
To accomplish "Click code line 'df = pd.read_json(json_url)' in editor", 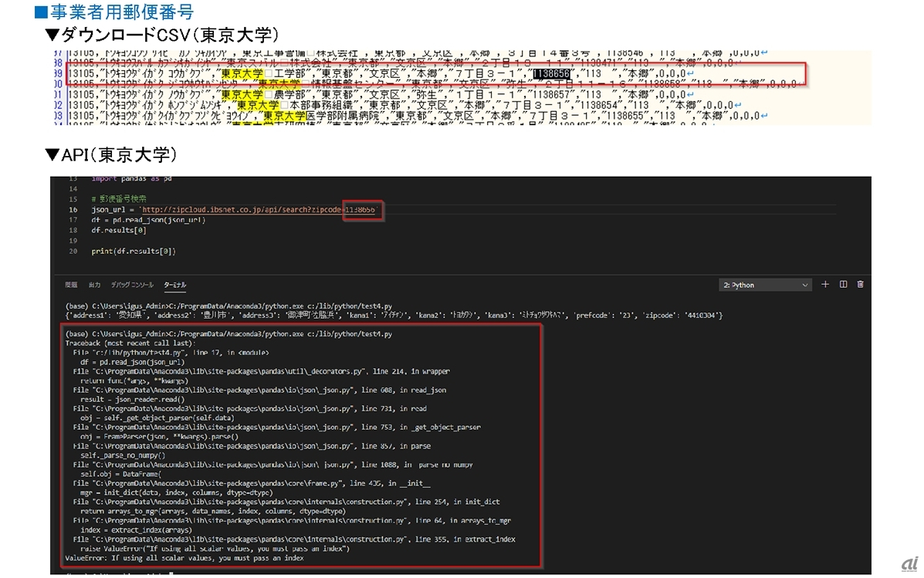I will [x=148, y=221].
